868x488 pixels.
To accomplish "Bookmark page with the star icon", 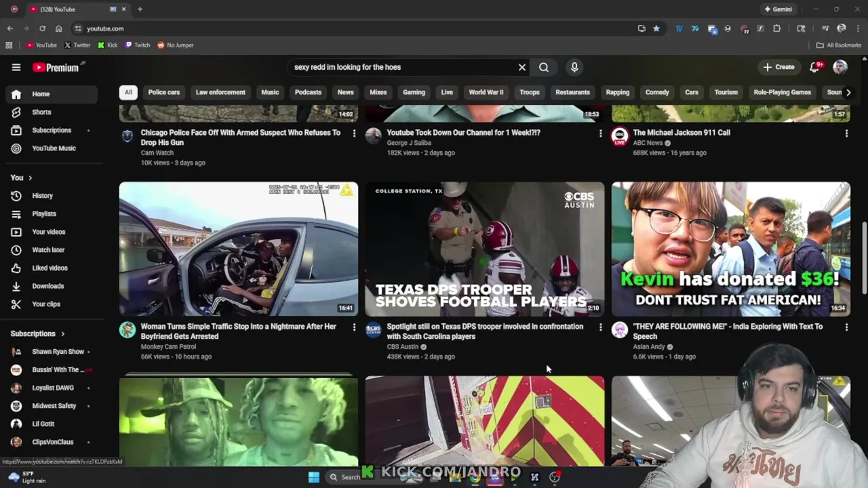I will point(656,28).
